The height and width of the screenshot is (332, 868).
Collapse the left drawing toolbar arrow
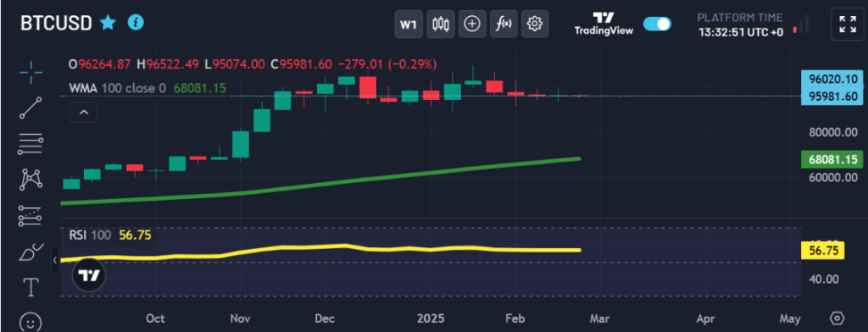[x=55, y=259]
